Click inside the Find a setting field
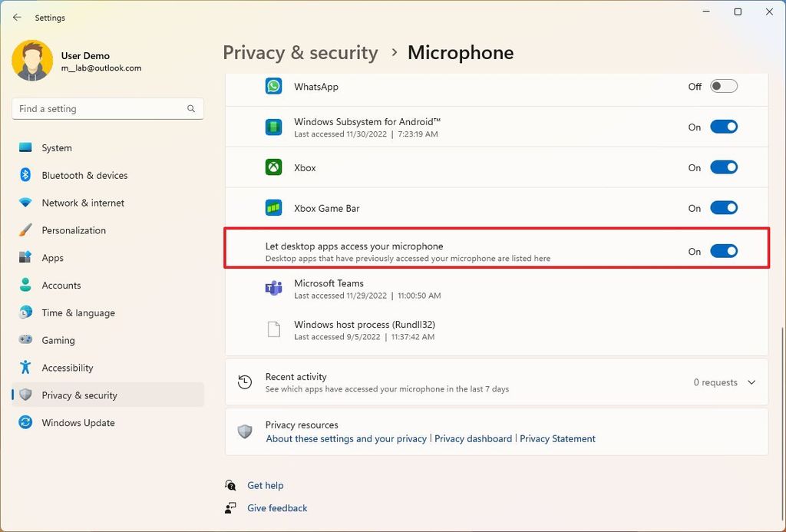 tap(92, 108)
